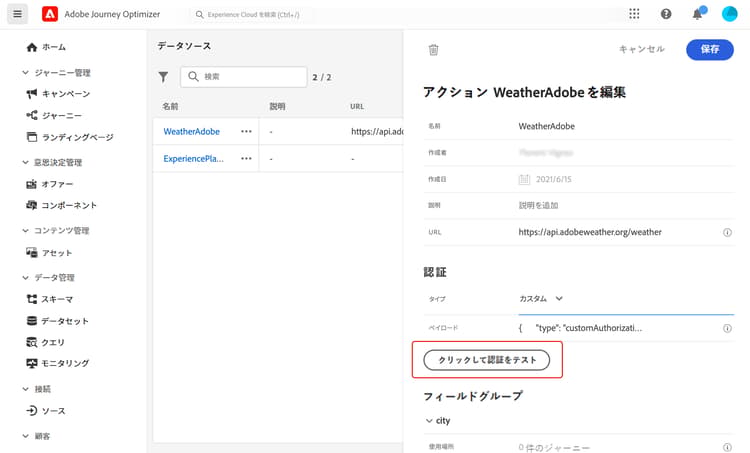Click the スキーマ icon in sidebar

point(32,299)
